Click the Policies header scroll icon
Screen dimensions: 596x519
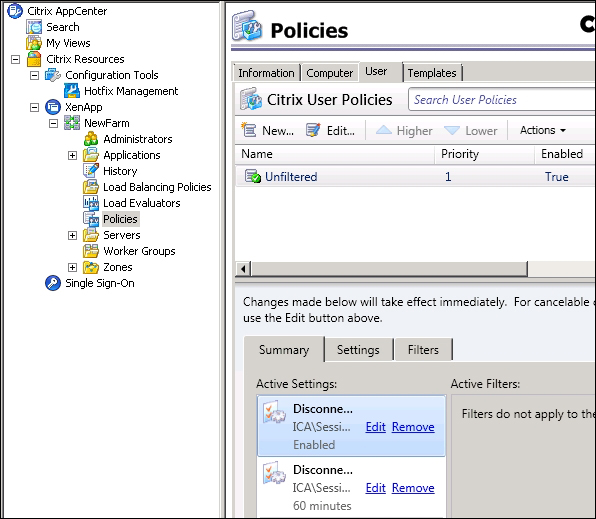coord(247,26)
